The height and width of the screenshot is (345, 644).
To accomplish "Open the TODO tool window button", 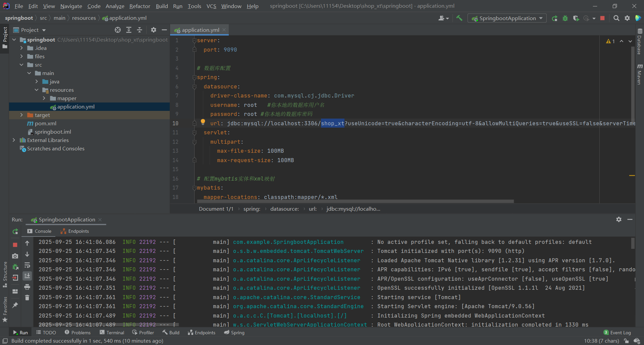I will point(46,333).
